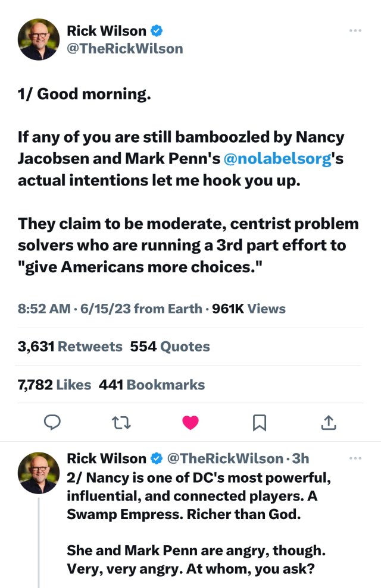The width and height of the screenshot is (381, 588).
Task: Click the share upload icon
Action: pyautogui.click(x=329, y=423)
